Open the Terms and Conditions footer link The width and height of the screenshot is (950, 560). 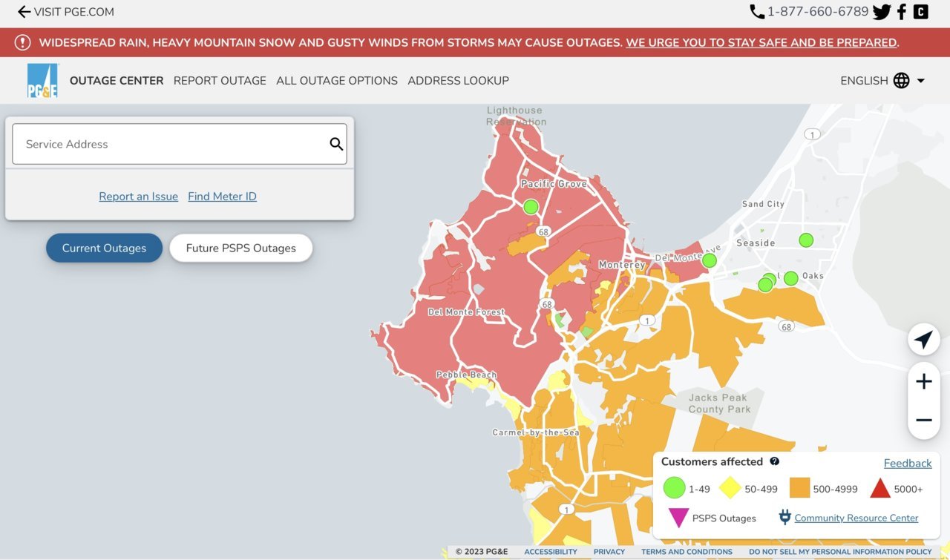click(x=687, y=552)
